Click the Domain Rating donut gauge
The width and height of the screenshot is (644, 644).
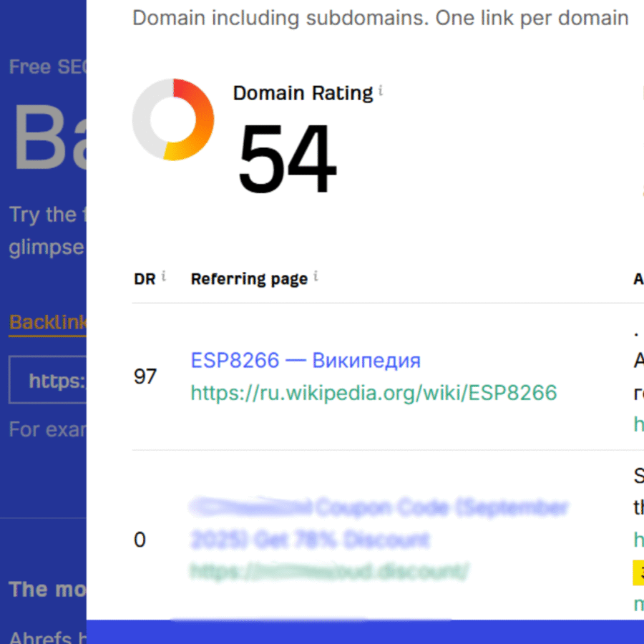pyautogui.click(x=173, y=118)
